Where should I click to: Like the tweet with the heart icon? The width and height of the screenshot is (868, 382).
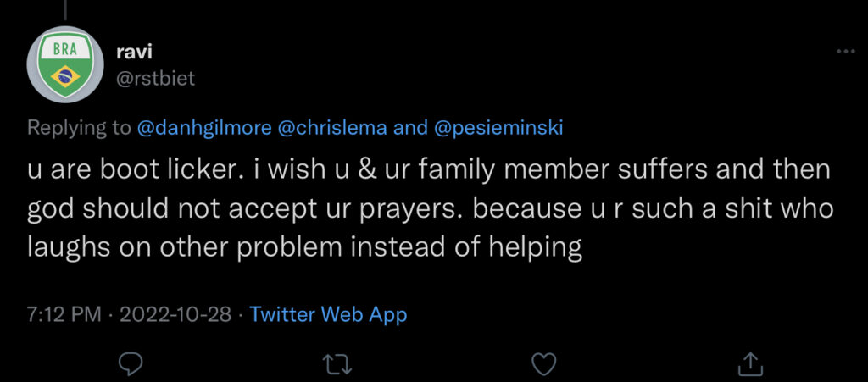click(542, 364)
